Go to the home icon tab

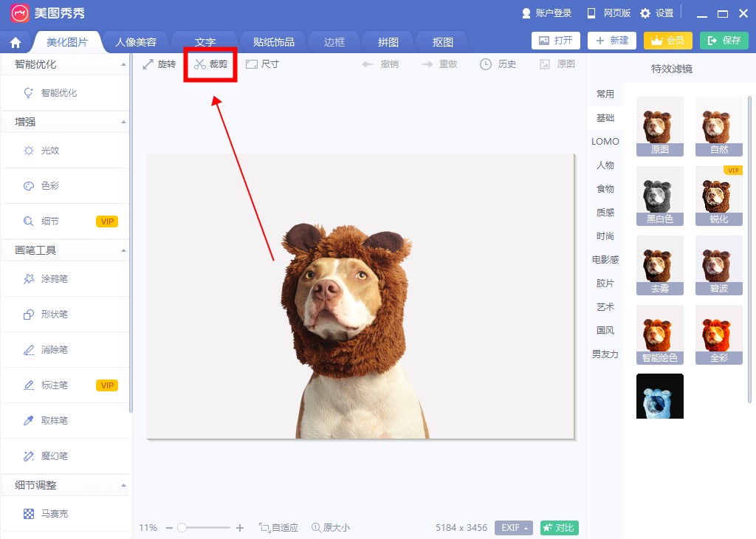click(x=16, y=42)
